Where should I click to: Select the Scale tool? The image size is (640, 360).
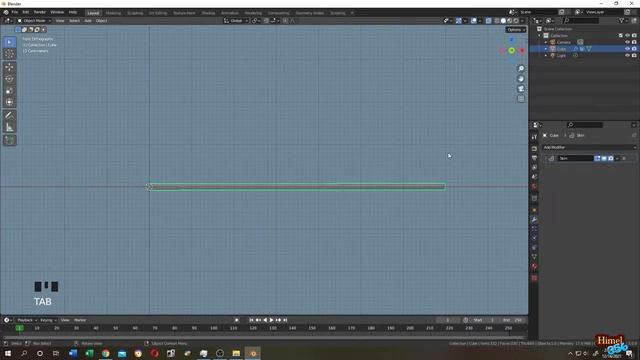coord(9,91)
